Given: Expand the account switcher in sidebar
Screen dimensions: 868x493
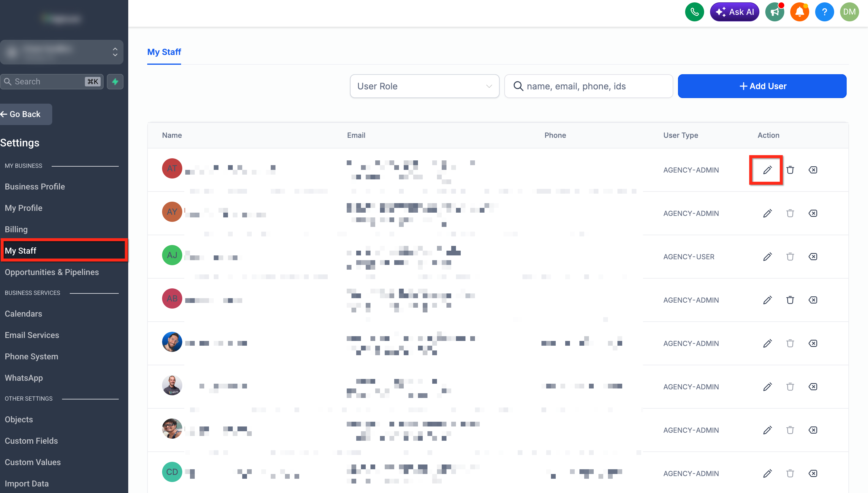Looking at the screenshot, I should pyautogui.click(x=61, y=52).
